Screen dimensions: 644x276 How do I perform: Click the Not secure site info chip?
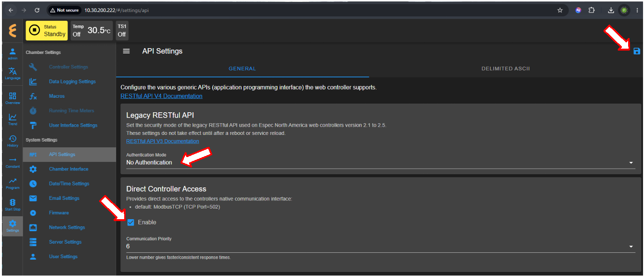[64, 10]
